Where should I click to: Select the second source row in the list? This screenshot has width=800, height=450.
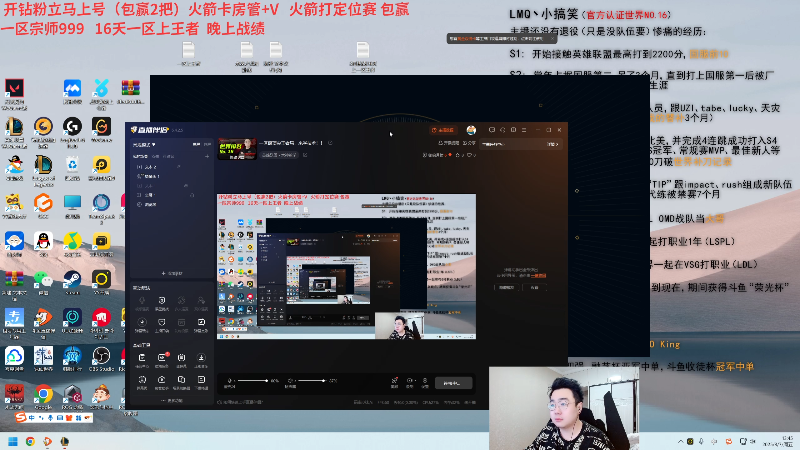(171, 176)
